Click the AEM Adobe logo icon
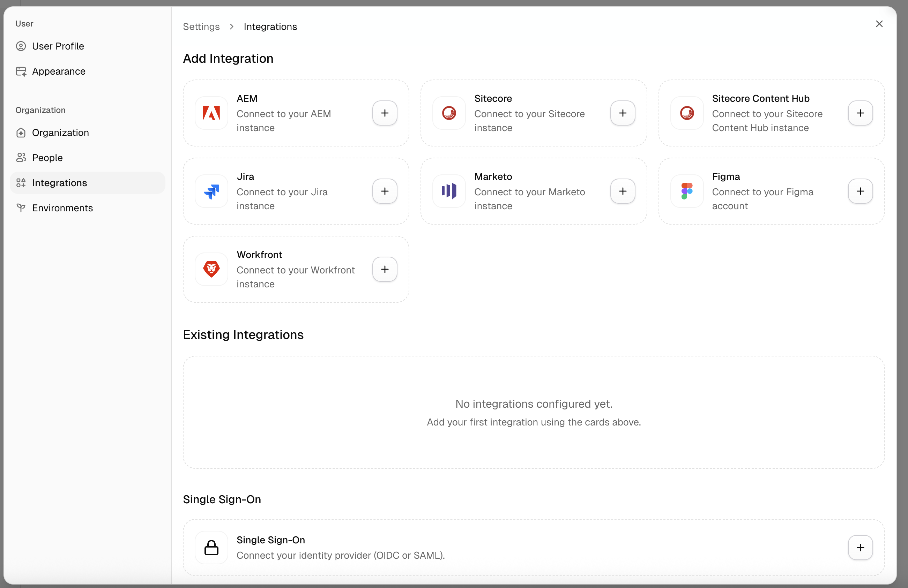 click(x=211, y=113)
